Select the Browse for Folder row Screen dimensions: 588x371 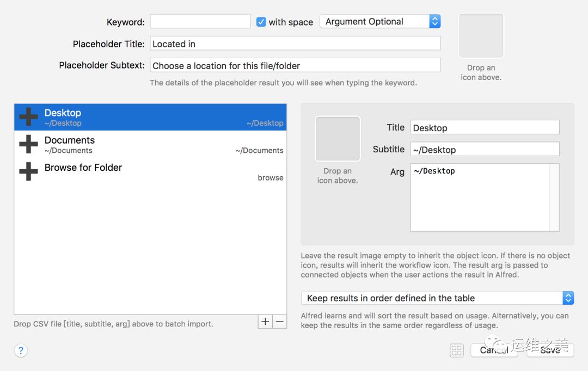tap(150, 172)
